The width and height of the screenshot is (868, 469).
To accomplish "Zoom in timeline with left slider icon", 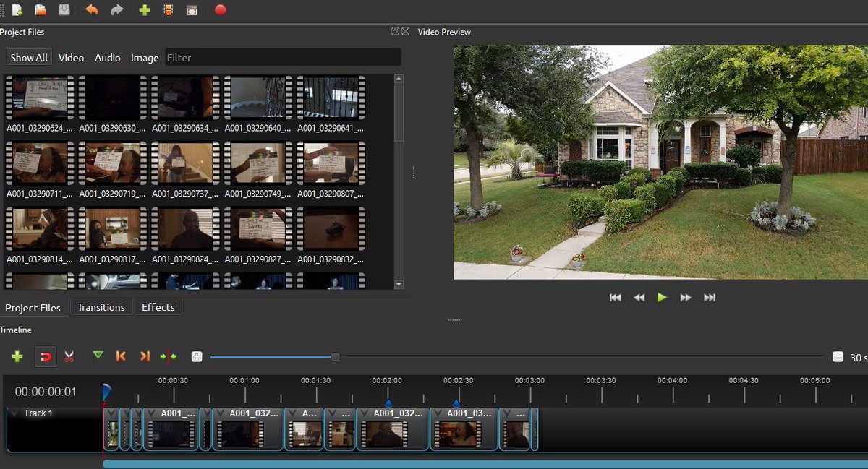I will click(197, 356).
